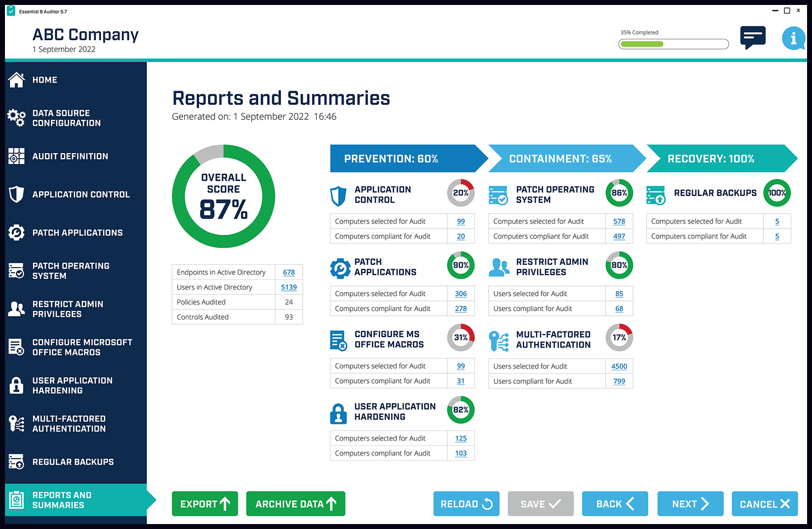Click the Multi-Factored Authentication key icon
Screen dimensions: 812x529
click(16, 423)
